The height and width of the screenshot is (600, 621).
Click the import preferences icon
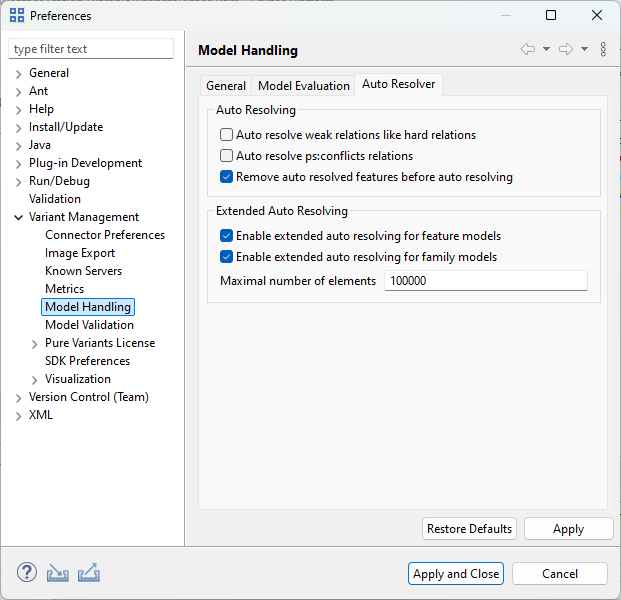pos(58,573)
